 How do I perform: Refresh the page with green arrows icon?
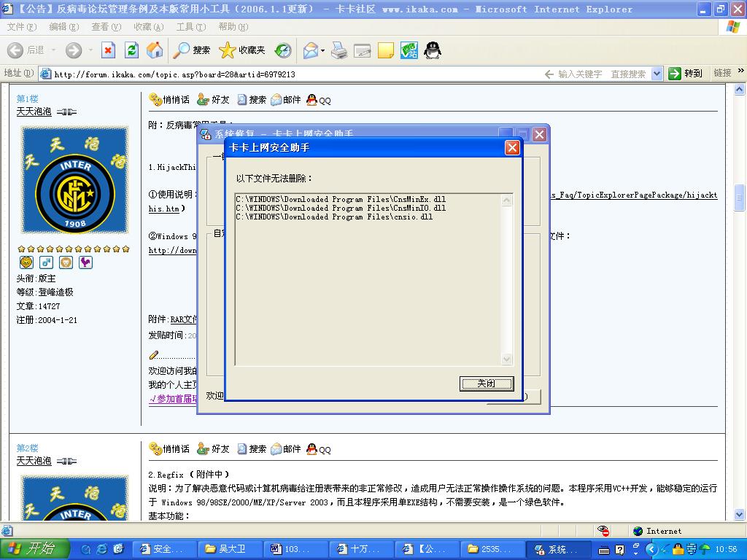(x=131, y=50)
